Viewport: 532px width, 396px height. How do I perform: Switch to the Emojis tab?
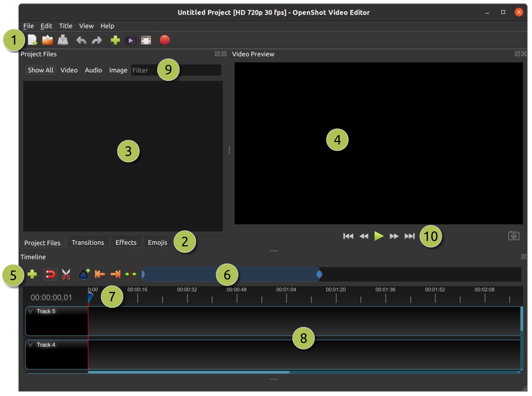157,242
